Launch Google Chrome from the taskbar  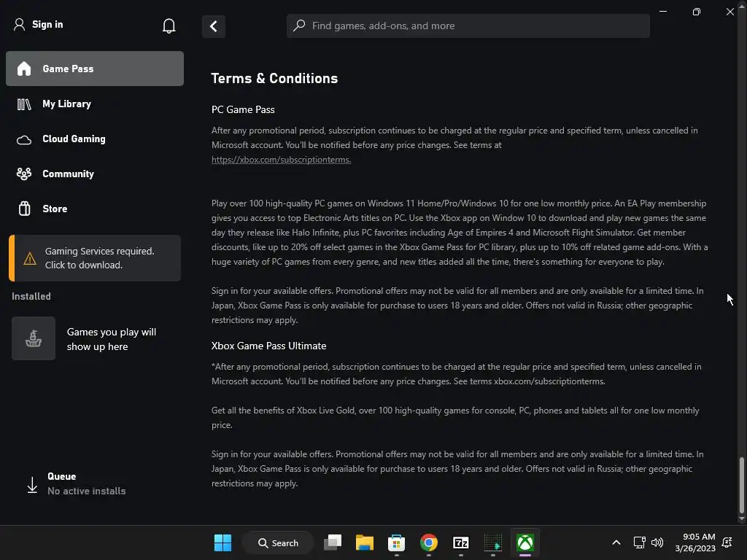(429, 542)
